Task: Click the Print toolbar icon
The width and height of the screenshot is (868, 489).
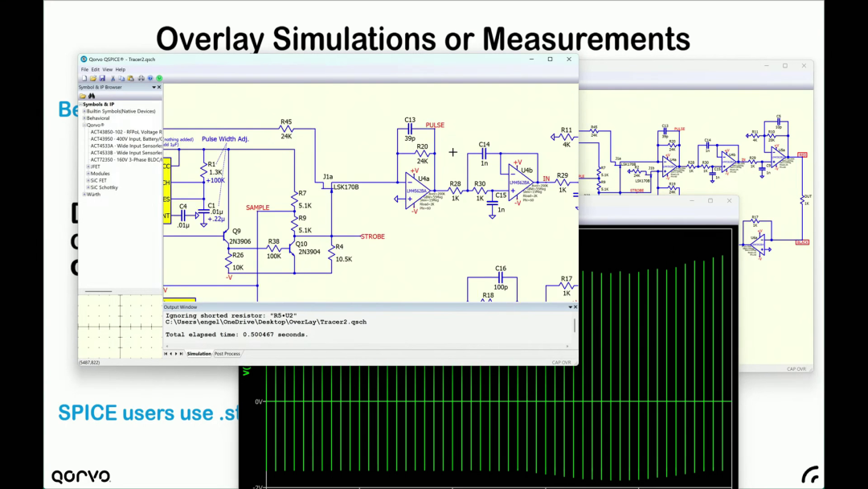Action: 141,78
